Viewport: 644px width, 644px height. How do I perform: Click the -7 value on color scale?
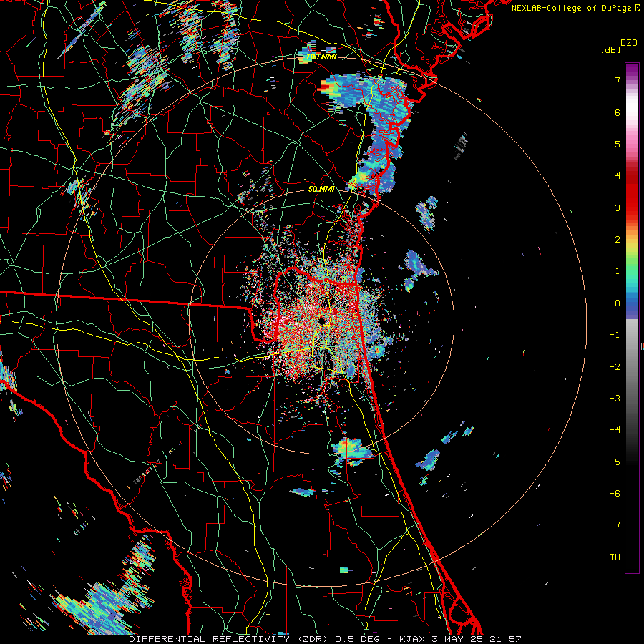(x=615, y=525)
